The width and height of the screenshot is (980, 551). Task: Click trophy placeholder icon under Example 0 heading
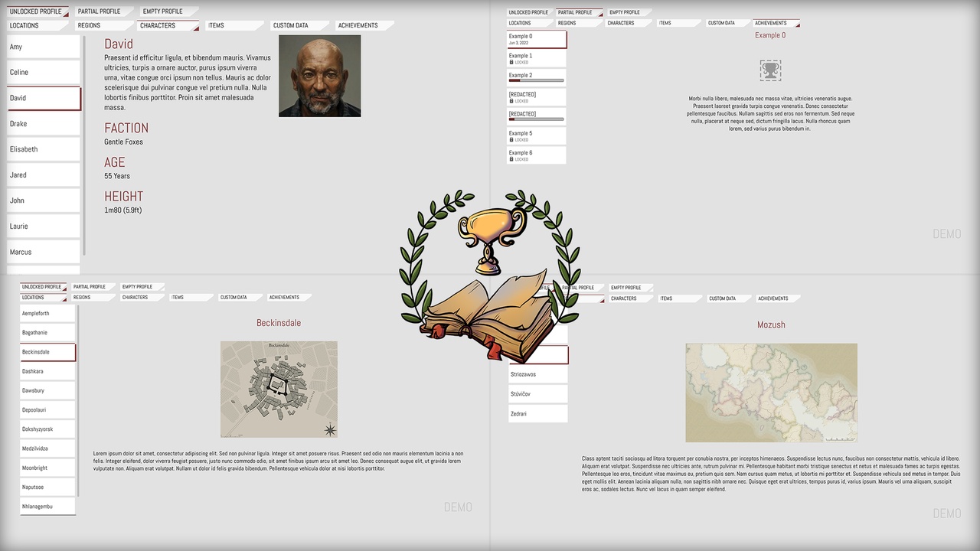(770, 71)
